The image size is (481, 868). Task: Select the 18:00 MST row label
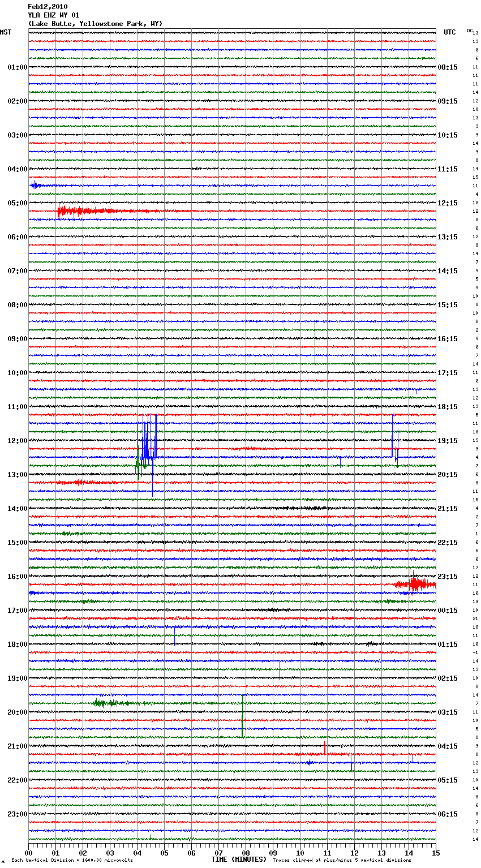[18, 644]
